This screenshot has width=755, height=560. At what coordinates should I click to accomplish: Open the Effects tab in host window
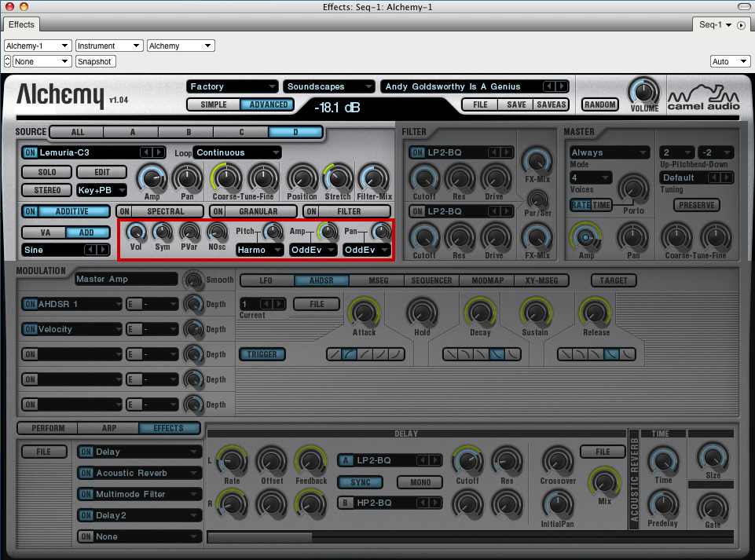click(22, 24)
